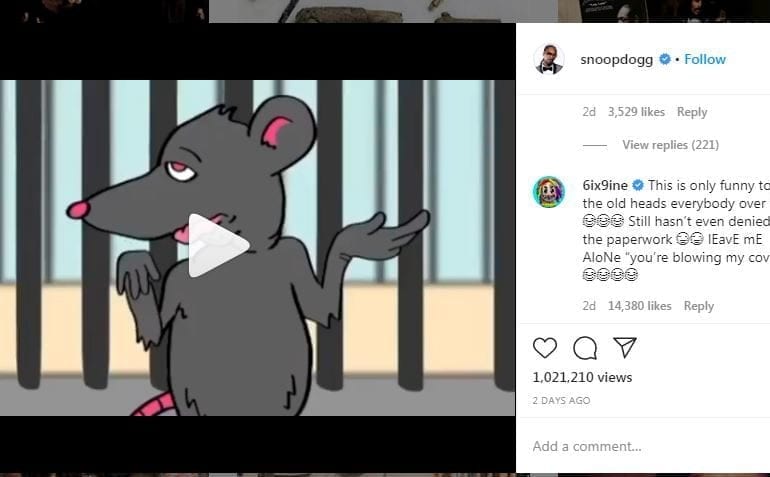Focus the Add a comment field

coord(643,446)
